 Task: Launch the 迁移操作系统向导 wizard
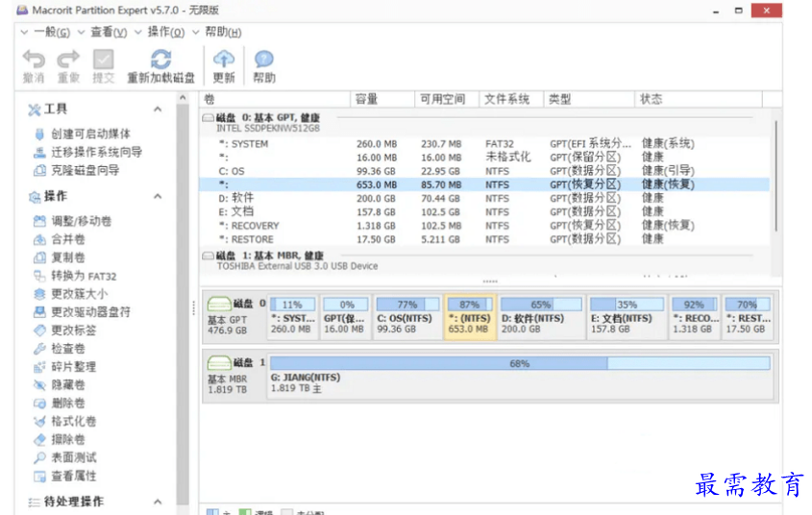(96, 152)
